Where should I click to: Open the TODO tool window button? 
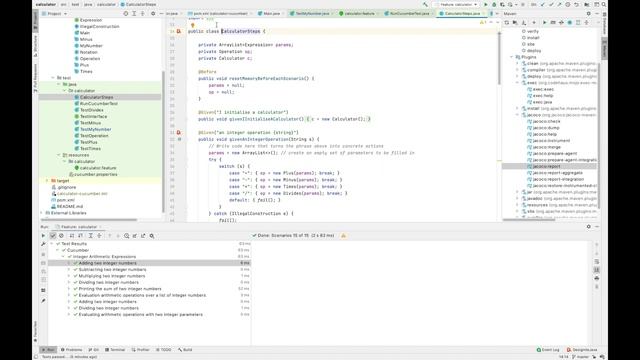point(164,350)
